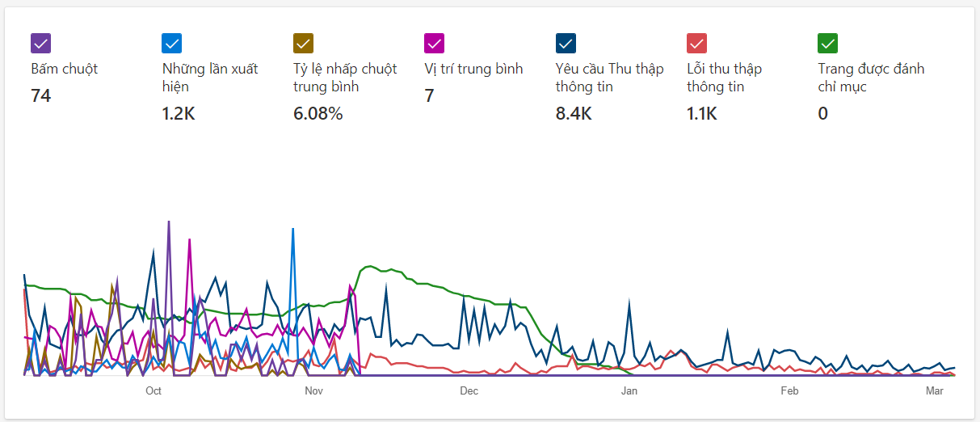Click the Nov label on chart axis
980x422 pixels.
coord(313,391)
